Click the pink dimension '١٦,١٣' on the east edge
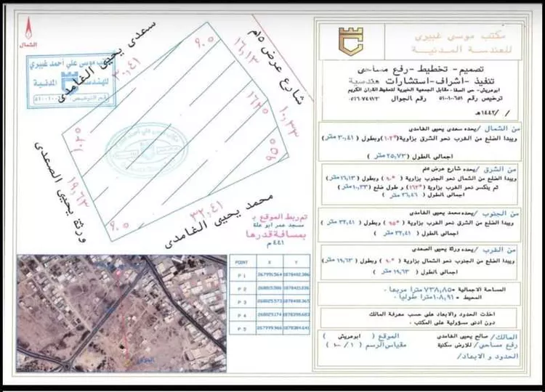 coord(248,52)
